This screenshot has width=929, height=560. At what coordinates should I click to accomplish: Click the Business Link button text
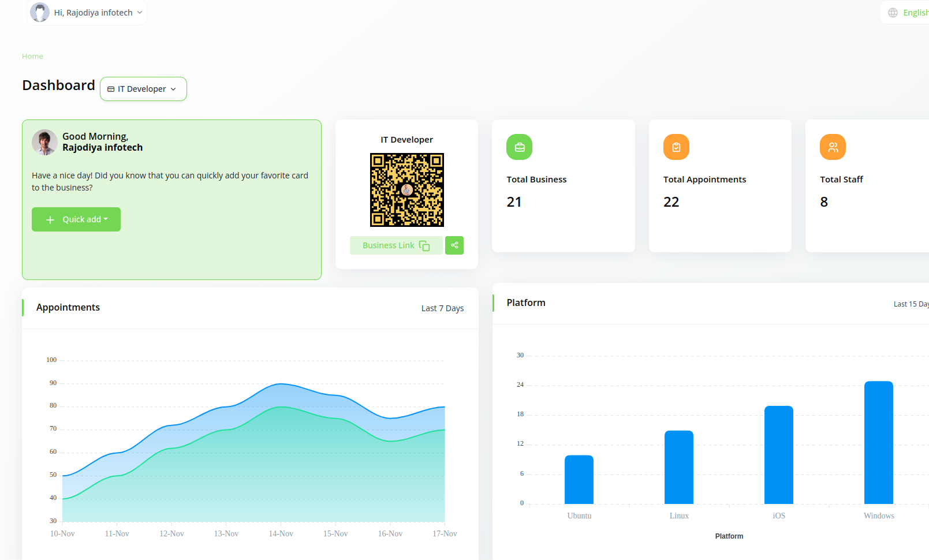click(x=388, y=245)
